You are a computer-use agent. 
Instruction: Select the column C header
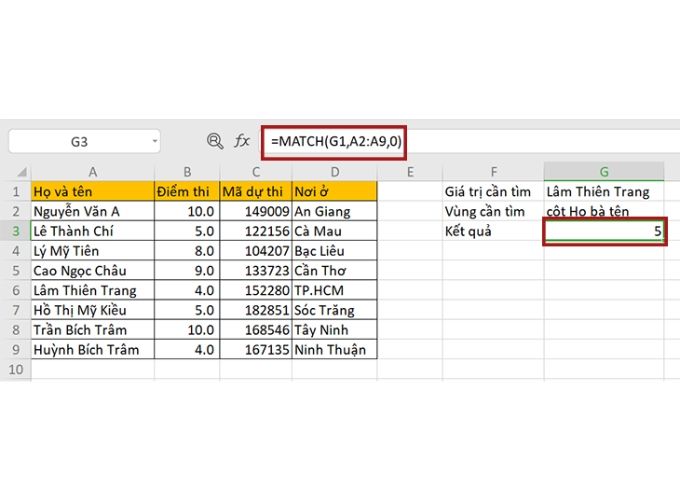[x=255, y=172]
